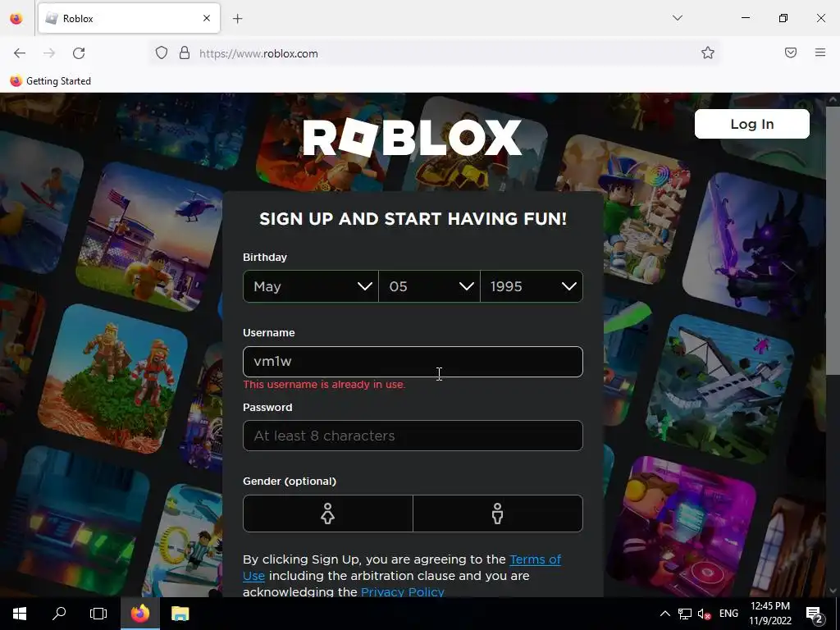
Task: Click scrollbar down arrow
Action: pyautogui.click(x=833, y=591)
